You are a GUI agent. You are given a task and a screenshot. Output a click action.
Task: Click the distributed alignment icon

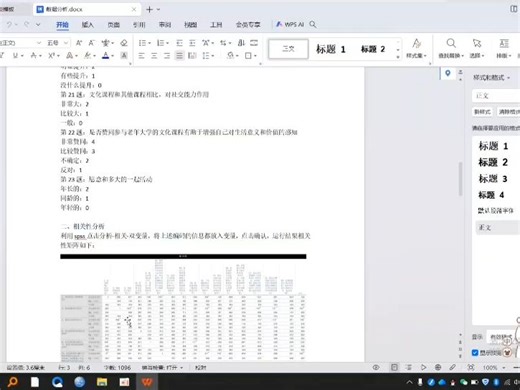click(192, 56)
